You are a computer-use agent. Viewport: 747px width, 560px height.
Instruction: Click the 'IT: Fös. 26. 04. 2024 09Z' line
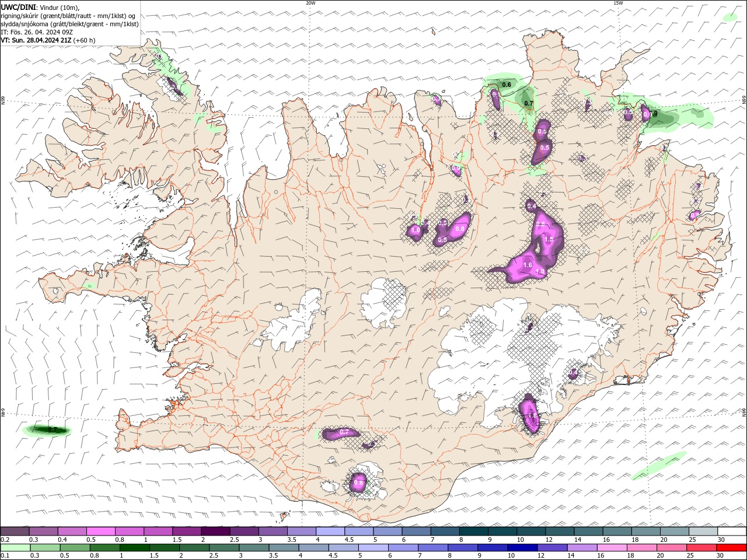[x=36, y=32]
